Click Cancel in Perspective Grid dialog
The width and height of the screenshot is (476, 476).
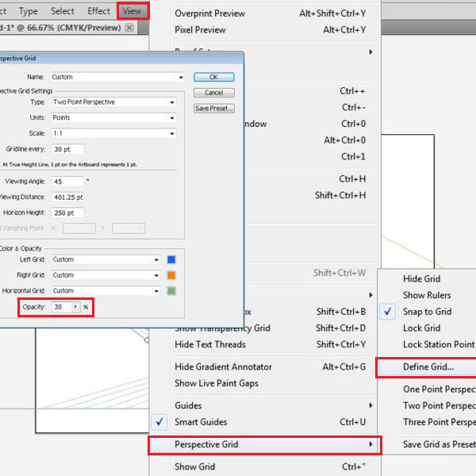pos(213,93)
